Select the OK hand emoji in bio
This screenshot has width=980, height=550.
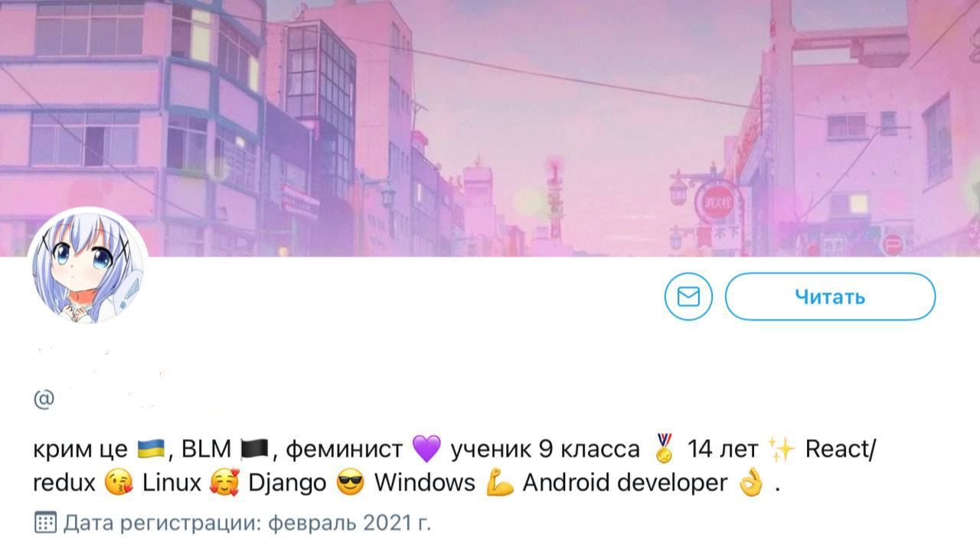(751, 483)
